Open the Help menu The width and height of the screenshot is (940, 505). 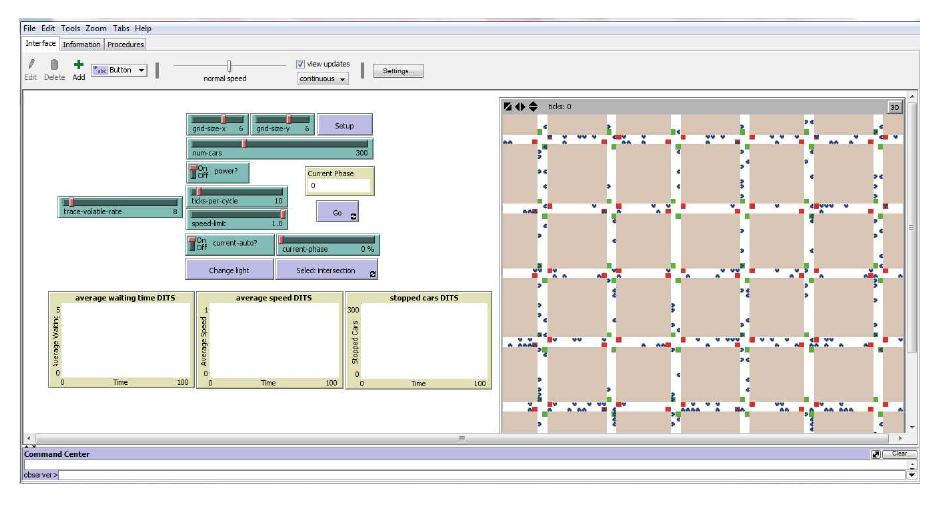(143, 28)
